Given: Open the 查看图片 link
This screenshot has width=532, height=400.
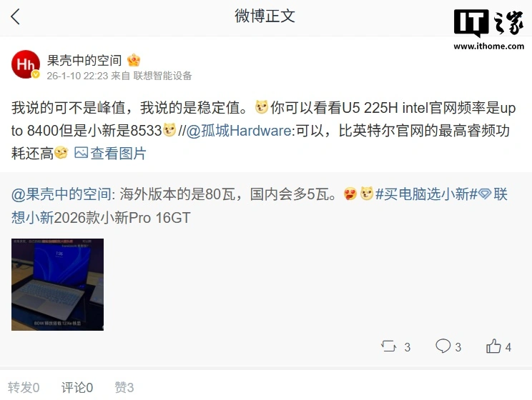Looking at the screenshot, I should [118, 154].
